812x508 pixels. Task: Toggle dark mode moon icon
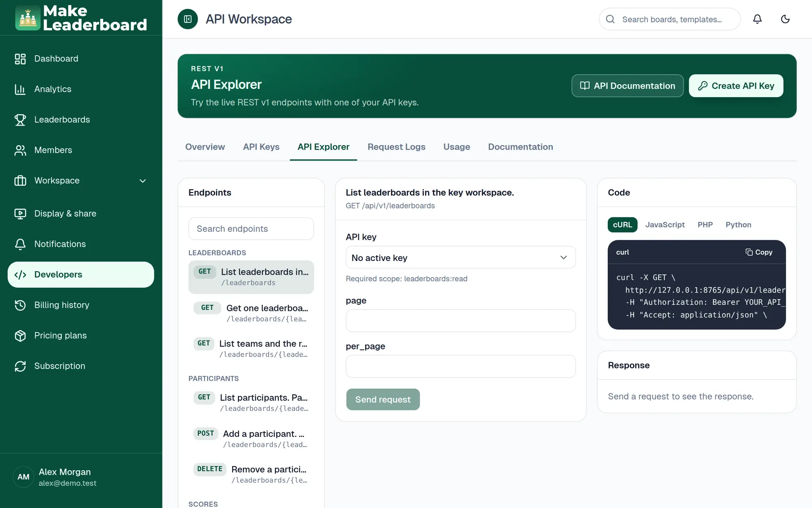click(785, 19)
